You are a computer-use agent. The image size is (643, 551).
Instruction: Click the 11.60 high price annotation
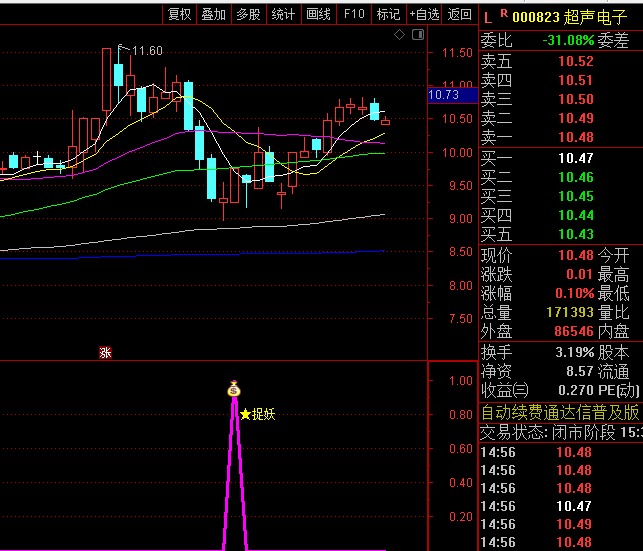coord(147,51)
